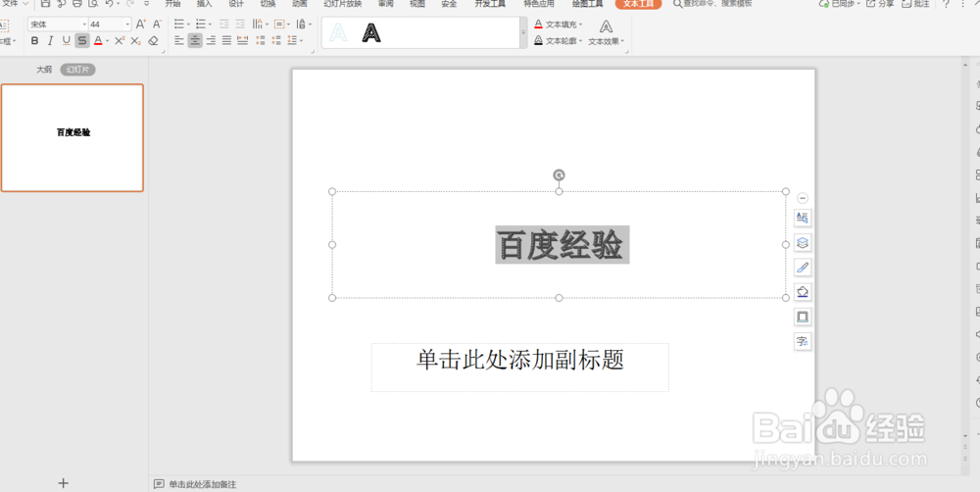
Task: Justify the paragraph text
Action: click(x=227, y=40)
